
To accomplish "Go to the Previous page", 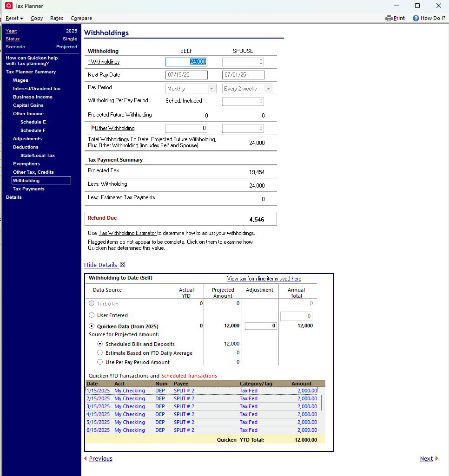I will click(100, 458).
